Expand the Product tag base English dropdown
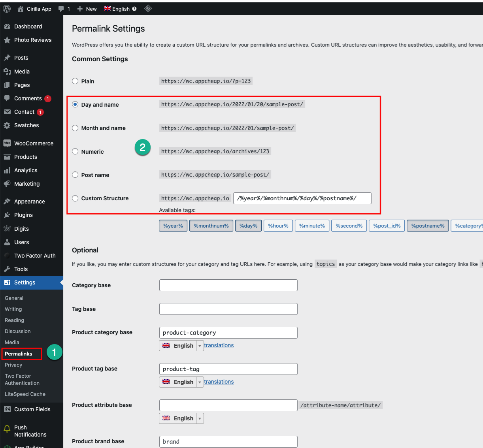Image resolution: width=483 pixels, height=448 pixels. pos(200,382)
